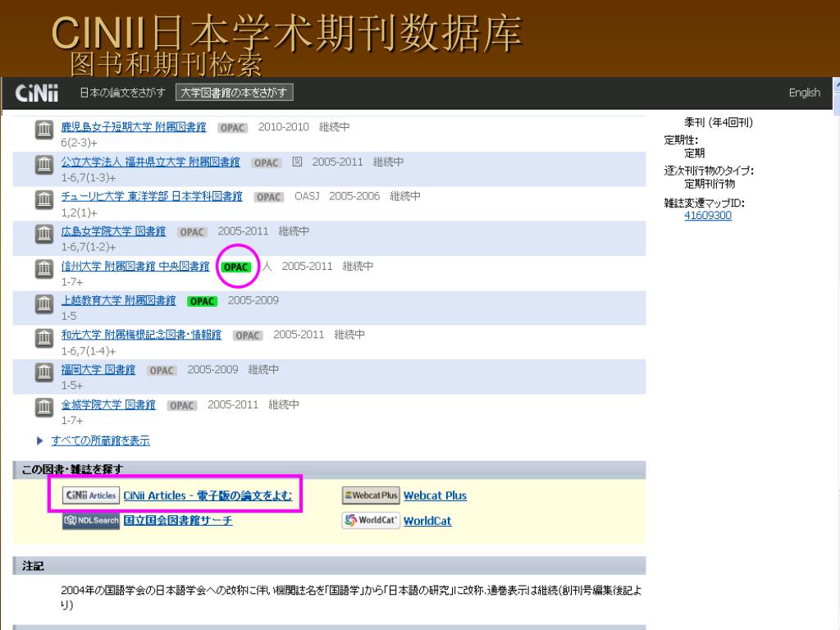This screenshot has width=840, height=630.
Task: Open the WorldCat link
Action: tap(427, 521)
